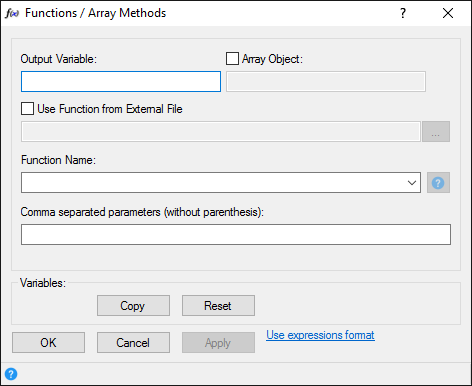The width and height of the screenshot is (472, 386).
Task: Confirm the dialog with OK
Action: click(48, 342)
